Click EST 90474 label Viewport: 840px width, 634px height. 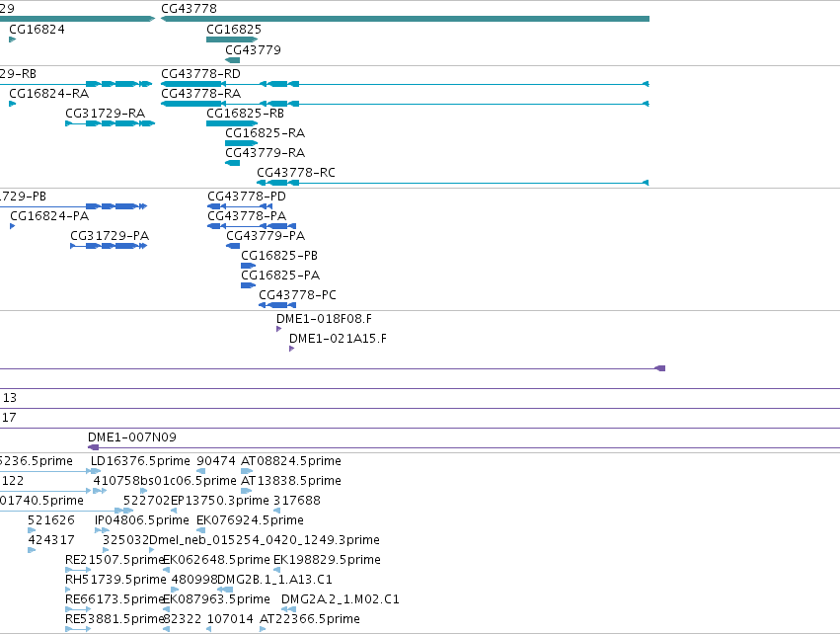coord(216,461)
